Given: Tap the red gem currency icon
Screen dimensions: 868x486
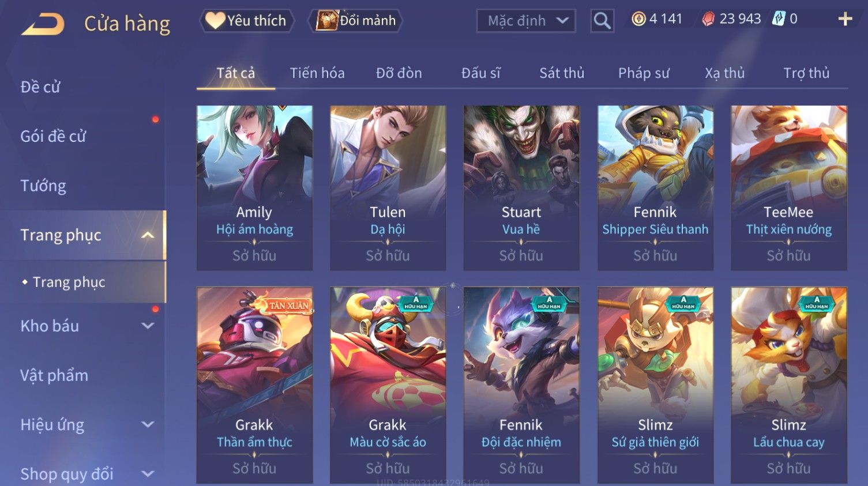Looking at the screenshot, I should click(708, 19).
